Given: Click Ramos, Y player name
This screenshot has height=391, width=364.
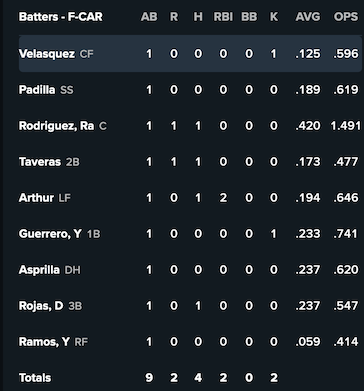Looking at the screenshot, I should pyautogui.click(x=44, y=342).
